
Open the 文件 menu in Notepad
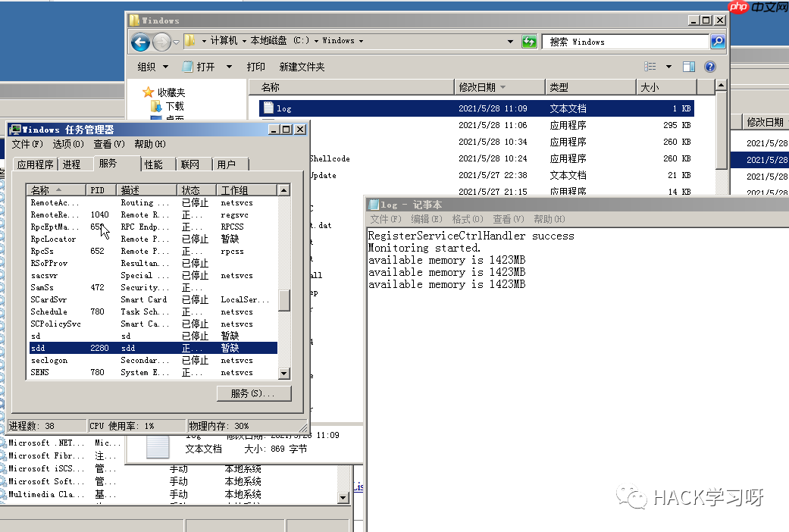coord(382,218)
